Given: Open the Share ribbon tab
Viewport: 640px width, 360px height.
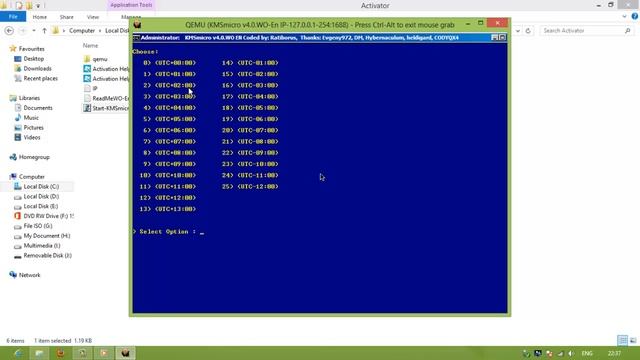Looking at the screenshot, I should 67,17.
